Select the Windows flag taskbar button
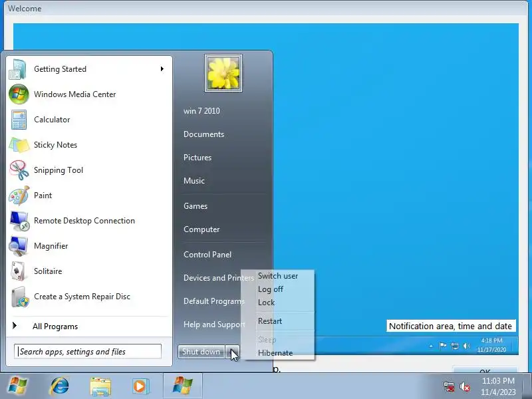 click(x=183, y=386)
